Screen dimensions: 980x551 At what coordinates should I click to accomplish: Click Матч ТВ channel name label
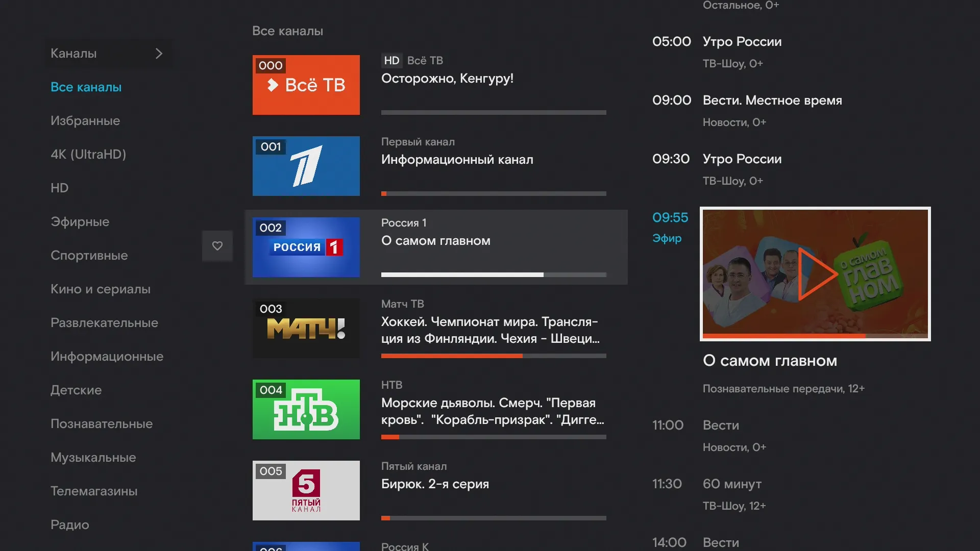click(402, 304)
